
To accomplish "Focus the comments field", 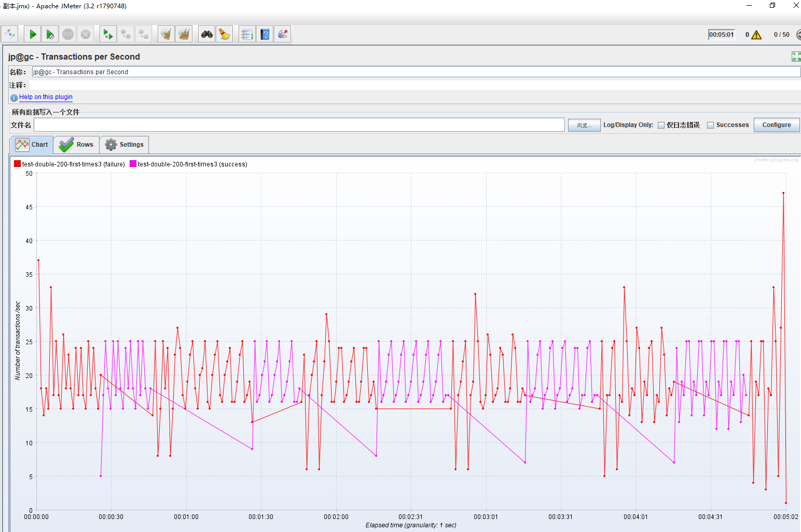I will [415, 85].
